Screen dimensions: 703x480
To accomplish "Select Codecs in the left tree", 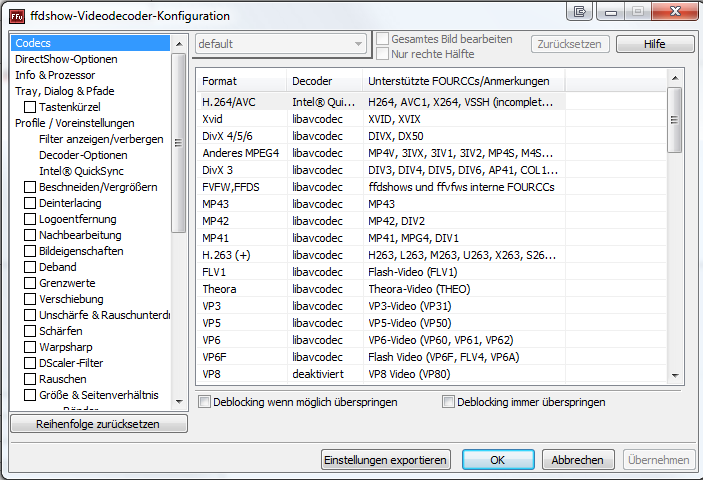I will (33, 43).
